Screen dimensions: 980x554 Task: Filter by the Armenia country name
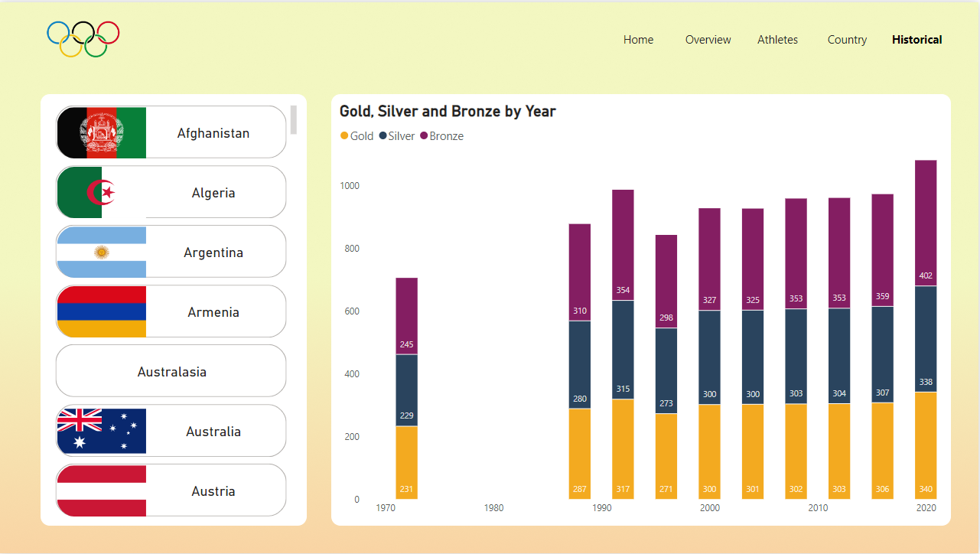(213, 312)
